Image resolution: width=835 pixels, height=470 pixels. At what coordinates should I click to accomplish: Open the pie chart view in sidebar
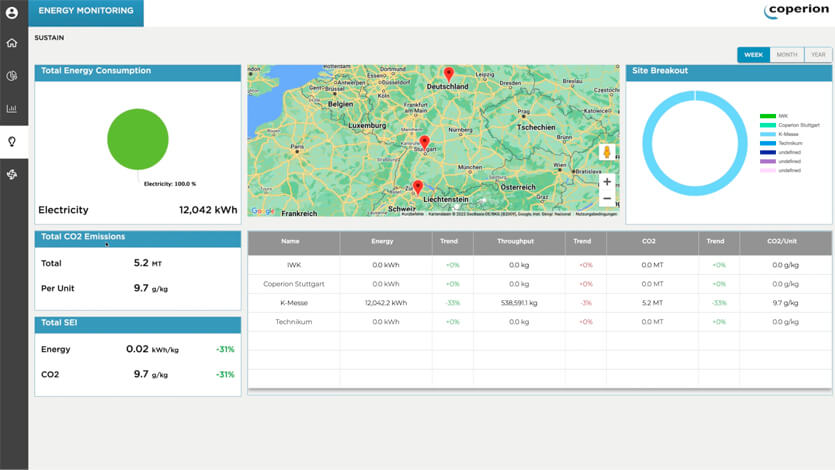tap(12, 76)
